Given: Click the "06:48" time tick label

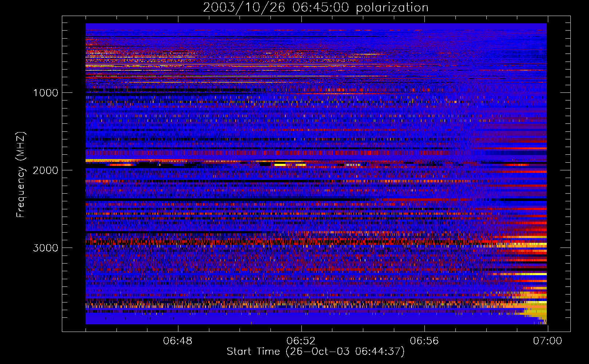Looking at the screenshot, I should 178,341.
